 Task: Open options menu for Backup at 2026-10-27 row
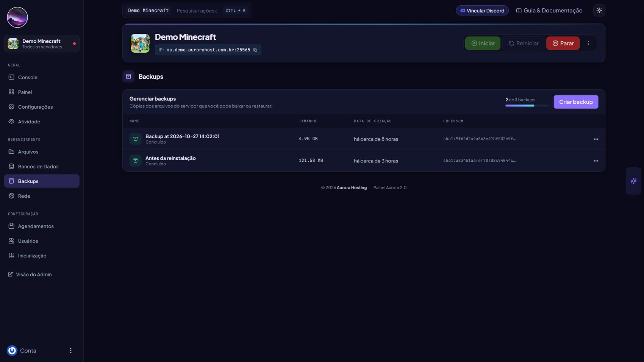click(596, 139)
